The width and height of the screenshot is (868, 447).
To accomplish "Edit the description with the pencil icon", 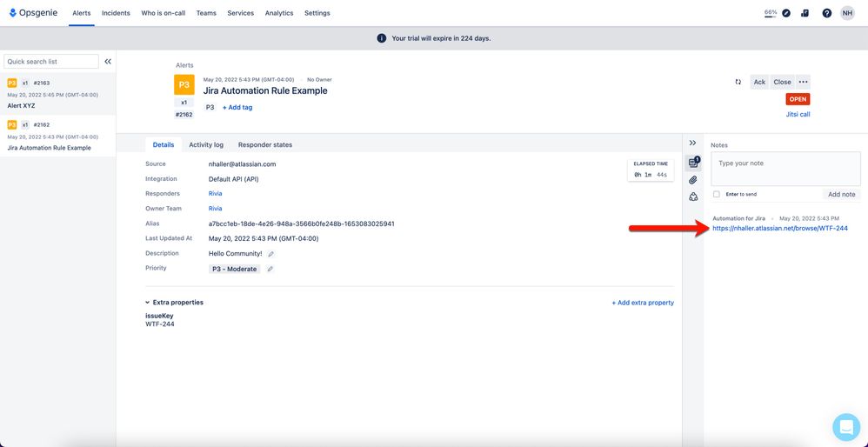I will point(270,254).
